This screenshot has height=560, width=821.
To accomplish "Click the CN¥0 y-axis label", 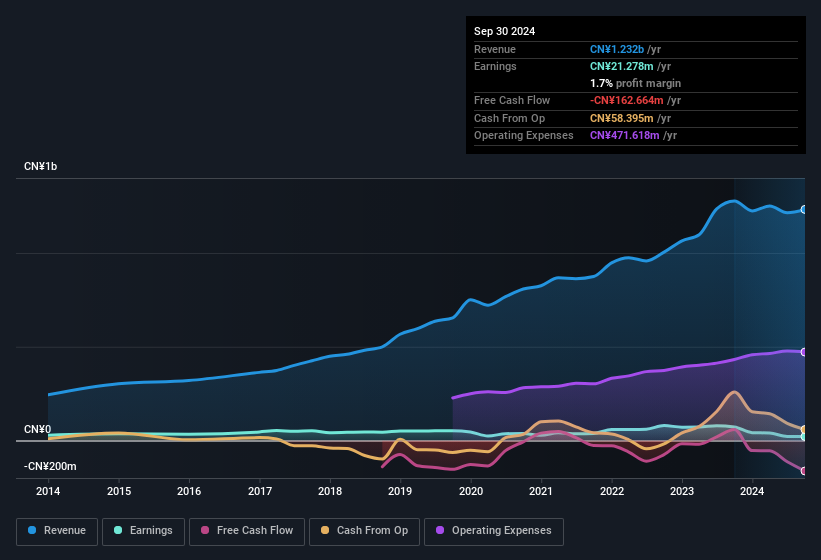I will click(x=37, y=429).
